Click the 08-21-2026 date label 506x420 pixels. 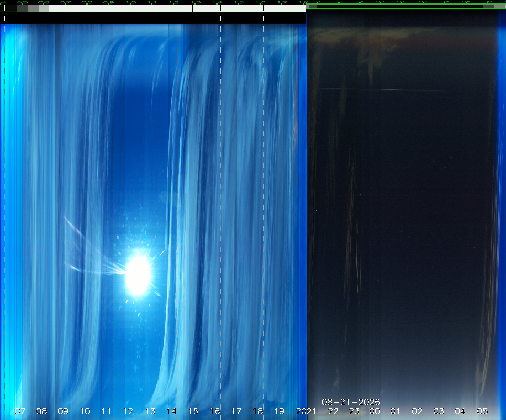[x=351, y=402]
